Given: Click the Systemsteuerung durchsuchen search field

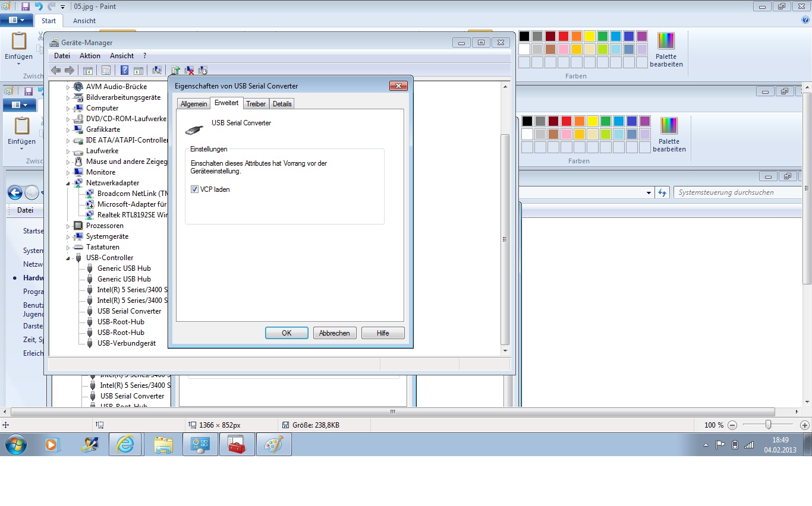Looking at the screenshot, I should [x=737, y=192].
